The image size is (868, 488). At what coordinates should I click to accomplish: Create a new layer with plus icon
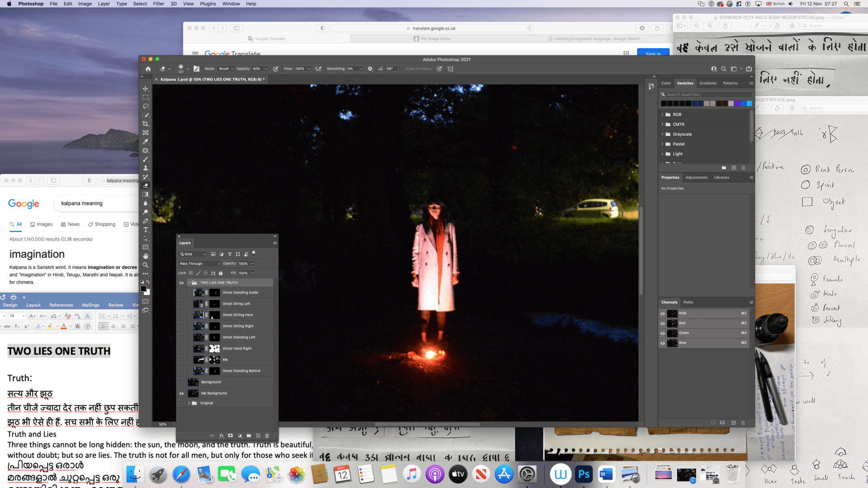(258, 436)
